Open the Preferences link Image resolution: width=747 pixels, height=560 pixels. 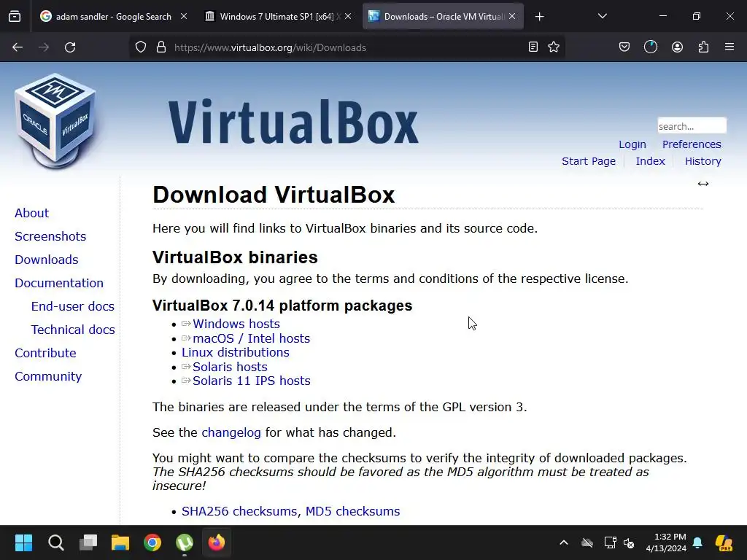(x=692, y=144)
